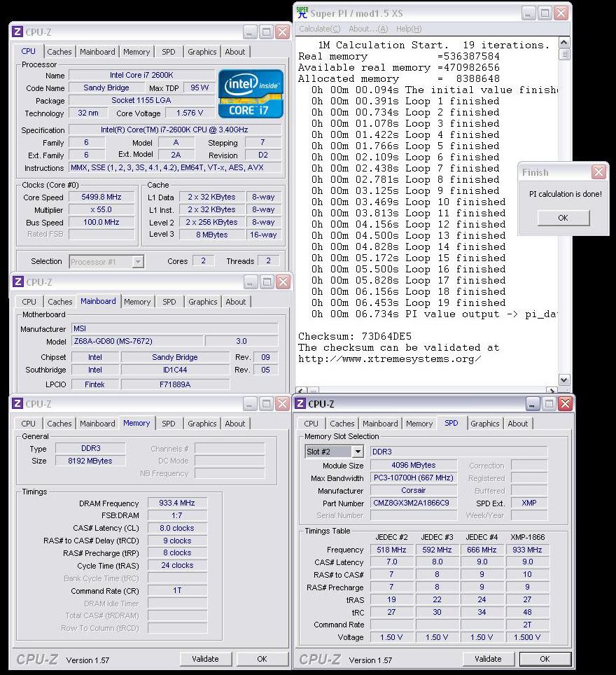Viewport: 616px width, 675px height.
Task: Open the Help menu in Super PI
Action: [x=408, y=29]
